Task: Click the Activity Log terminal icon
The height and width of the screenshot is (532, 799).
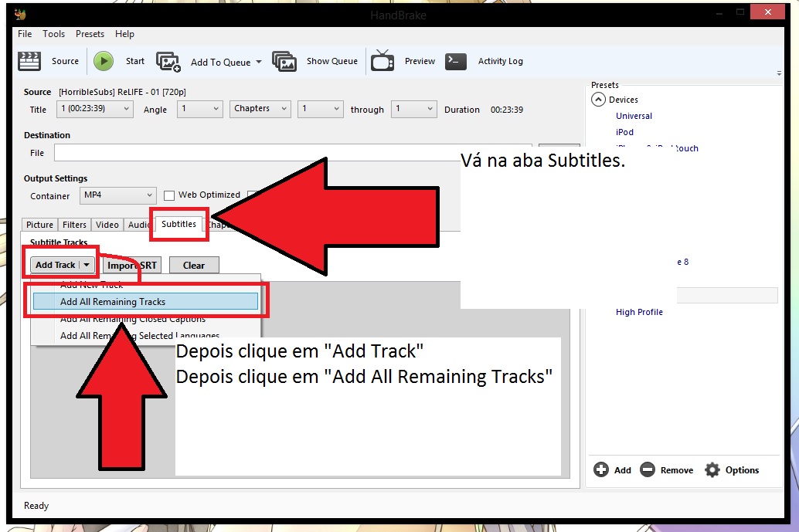Action: click(456, 61)
